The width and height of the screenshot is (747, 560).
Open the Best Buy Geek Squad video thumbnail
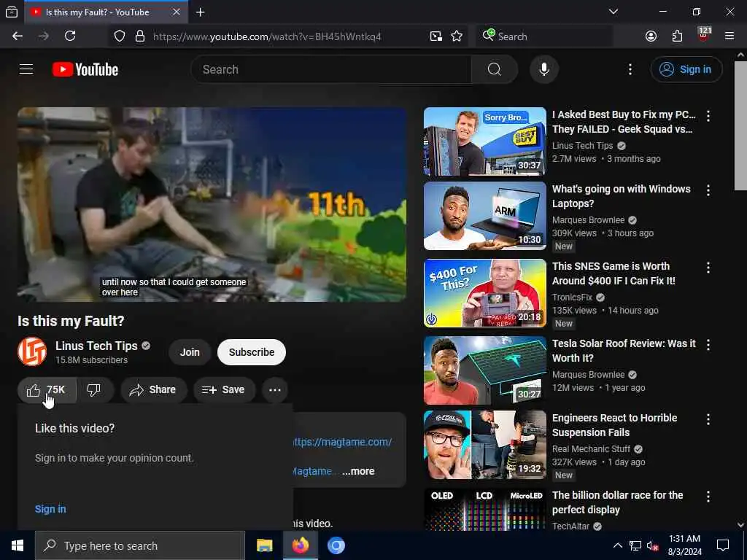[485, 141]
